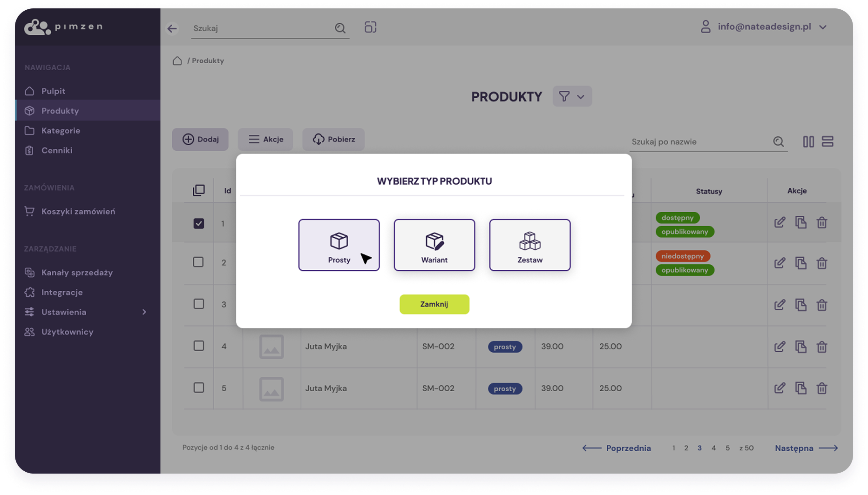Check the checkbox for row 5
Screen dimensions: 868x495
(199, 388)
